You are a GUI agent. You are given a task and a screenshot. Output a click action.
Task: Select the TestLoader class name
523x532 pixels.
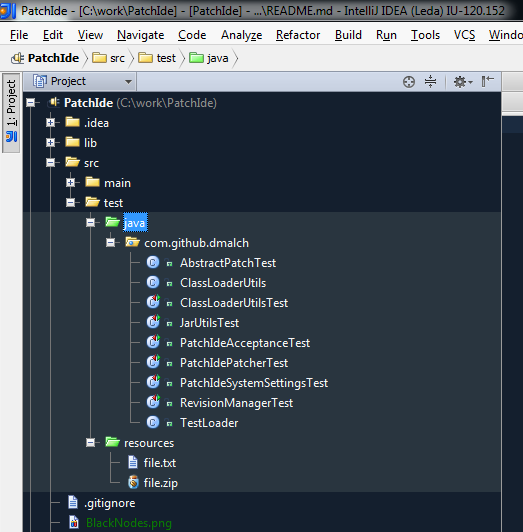pos(209,423)
